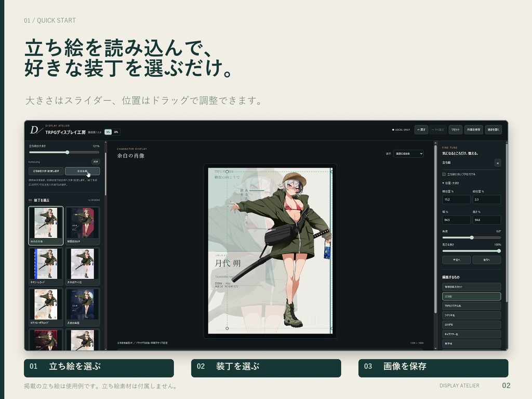Select the シナリオ名 edit item
The image size is (532, 399).
(471, 315)
